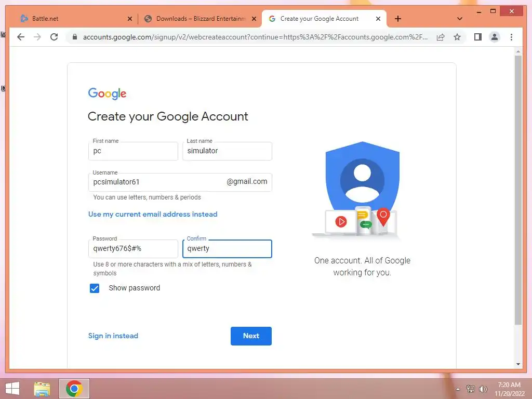This screenshot has height=399, width=532.
Task: Click the Create your Google Account heading
Action: pyautogui.click(x=168, y=116)
